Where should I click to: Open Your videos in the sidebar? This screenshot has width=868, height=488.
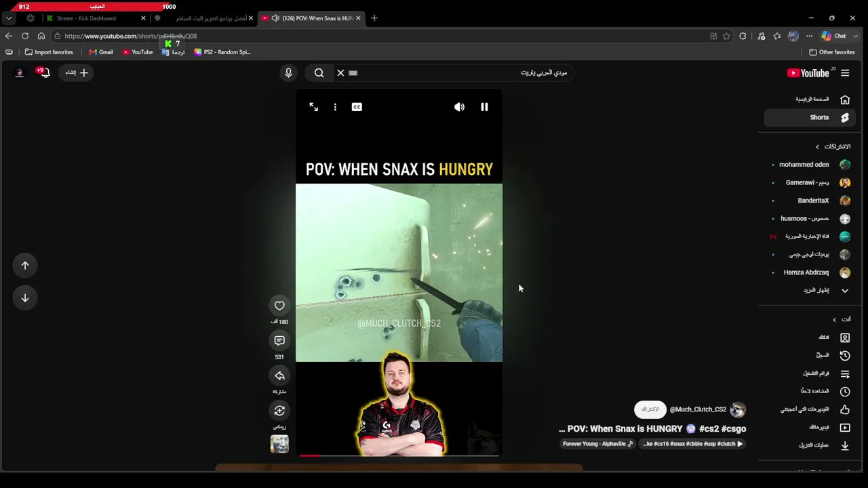(810, 428)
